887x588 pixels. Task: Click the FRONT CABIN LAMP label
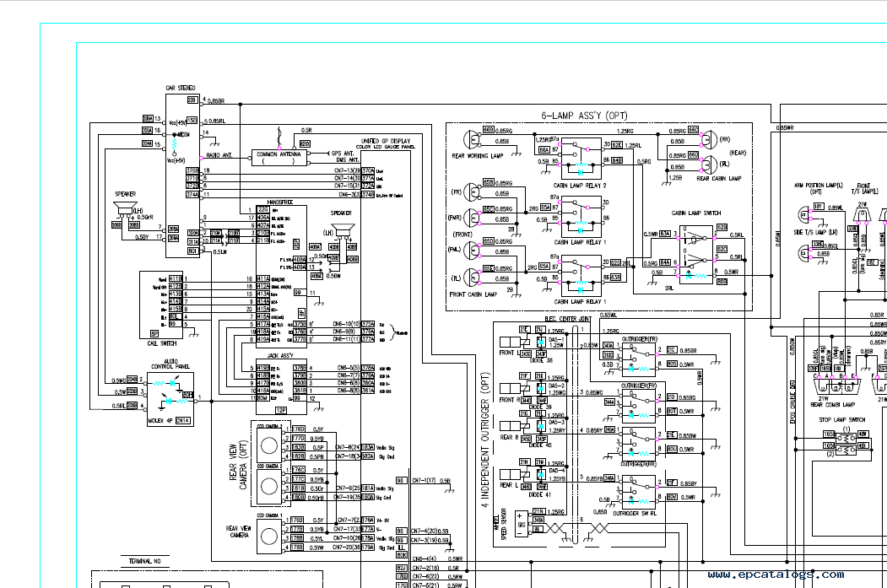[473, 294]
